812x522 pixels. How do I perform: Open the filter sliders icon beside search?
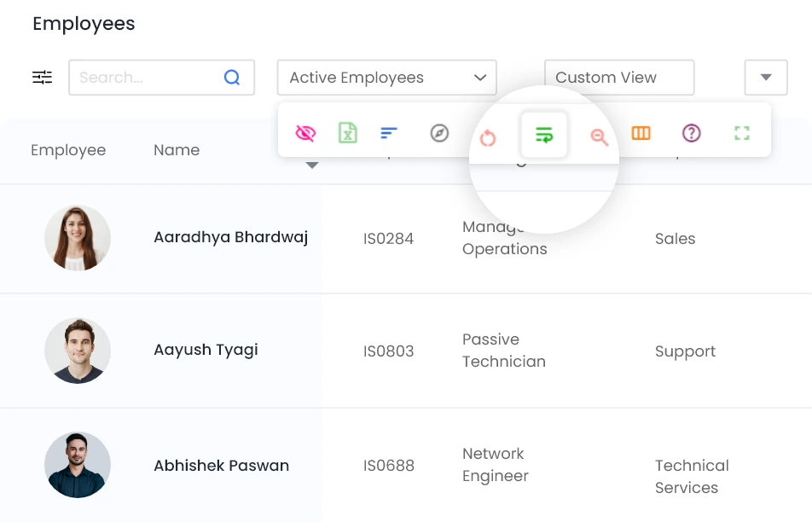(x=43, y=78)
